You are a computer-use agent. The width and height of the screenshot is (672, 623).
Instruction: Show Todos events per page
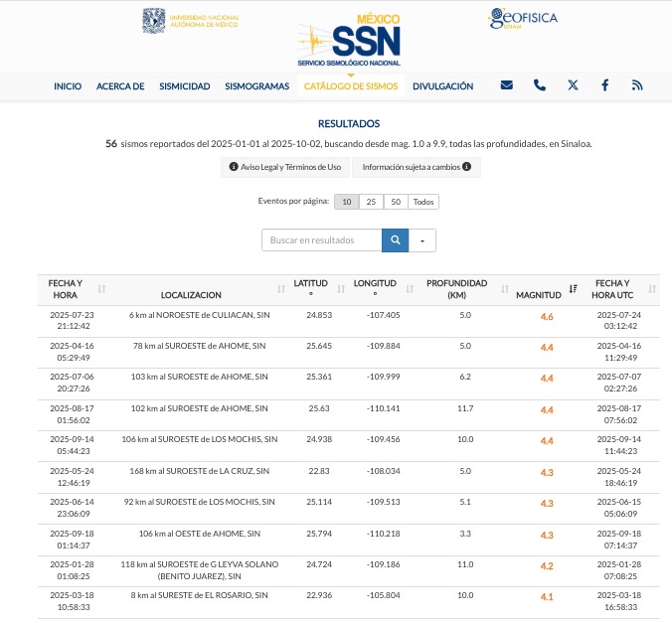(x=423, y=202)
